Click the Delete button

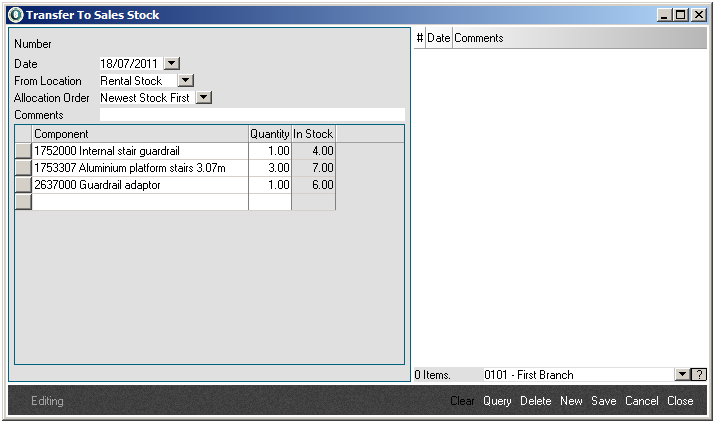click(535, 401)
